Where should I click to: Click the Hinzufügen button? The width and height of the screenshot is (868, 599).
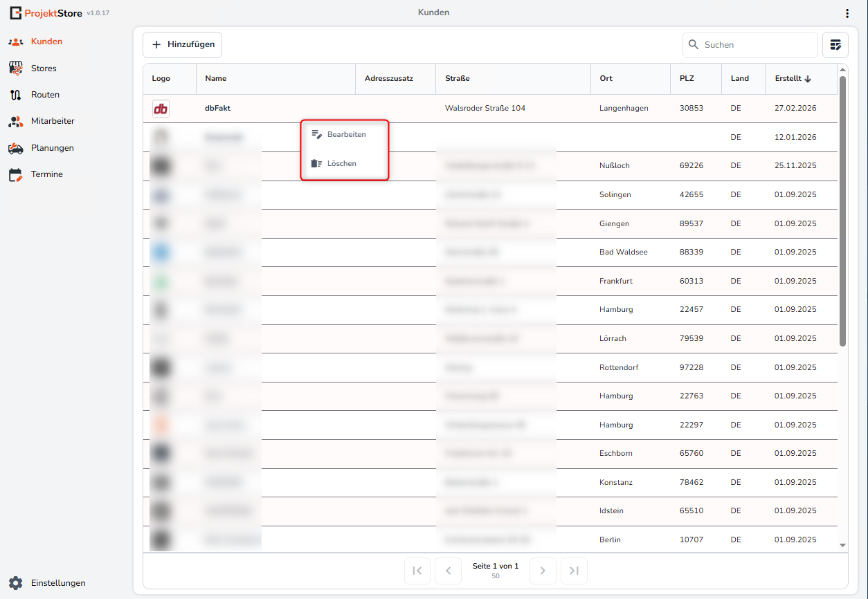(x=183, y=44)
